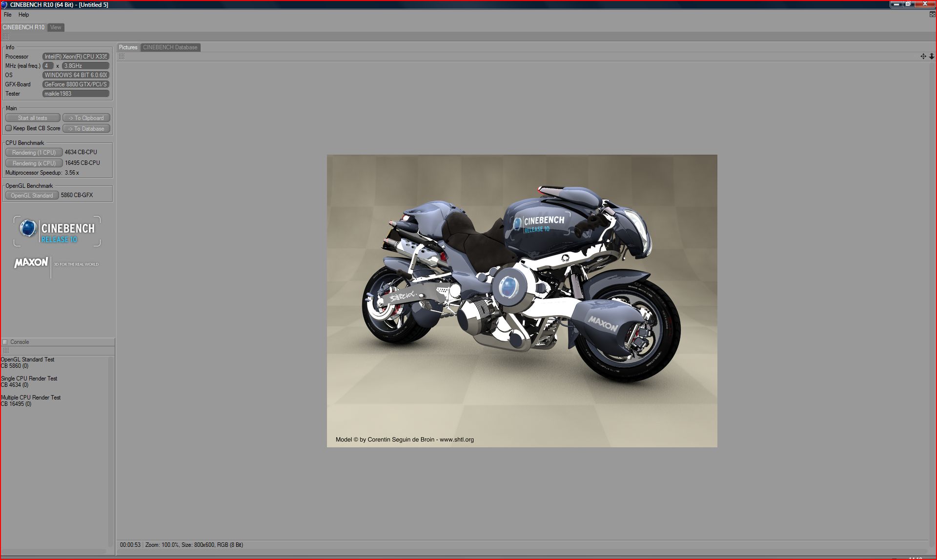Click the Tester name input field
The height and width of the screenshot is (560, 937).
pos(76,94)
